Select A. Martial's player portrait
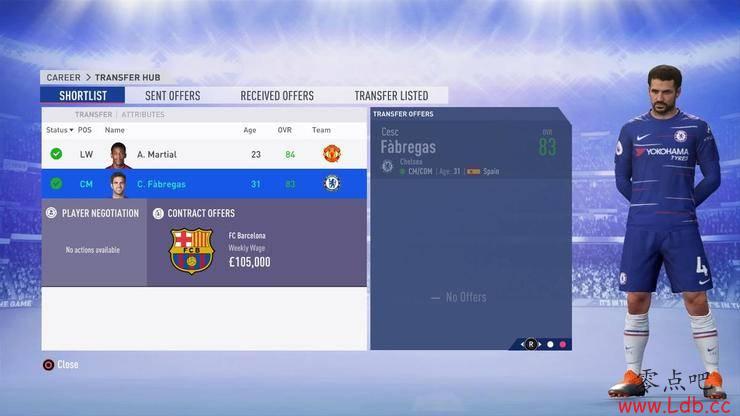 click(118, 155)
